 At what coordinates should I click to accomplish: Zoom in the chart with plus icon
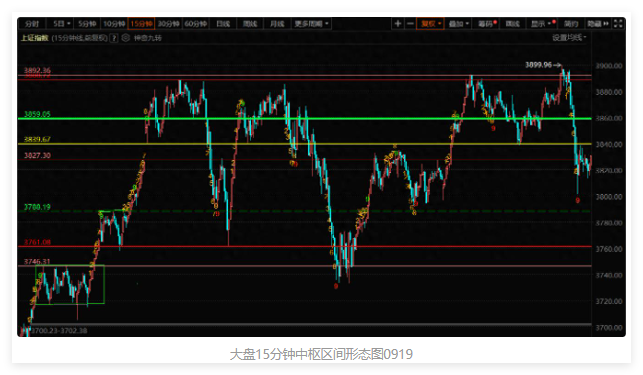[x=397, y=24]
